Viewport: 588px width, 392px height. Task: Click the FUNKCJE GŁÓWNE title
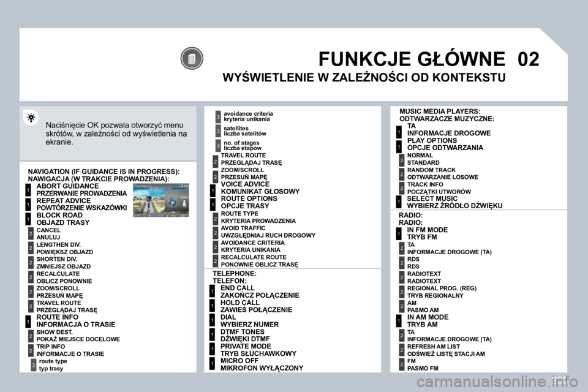coord(412,59)
